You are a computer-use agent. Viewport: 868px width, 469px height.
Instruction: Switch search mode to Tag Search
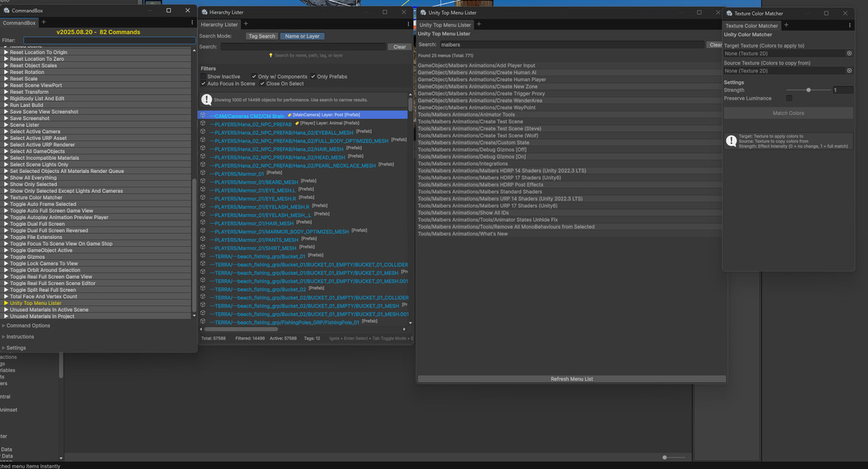261,36
